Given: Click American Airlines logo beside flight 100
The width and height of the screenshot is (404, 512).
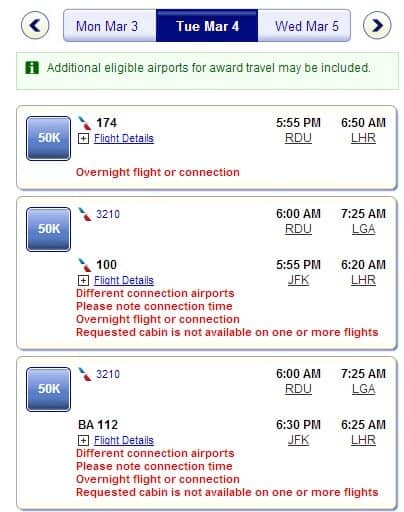Looking at the screenshot, I should tap(85, 265).
